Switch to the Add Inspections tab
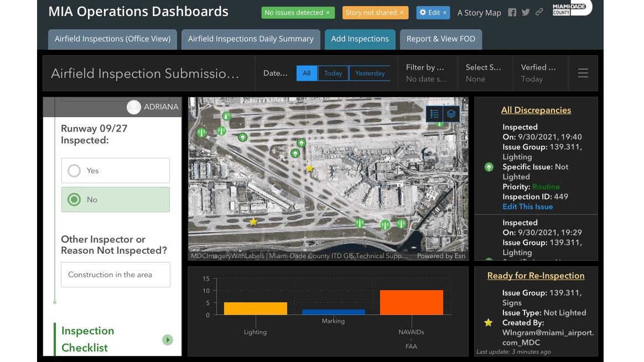Image resolution: width=644 pixels, height=362 pixels. (360, 39)
